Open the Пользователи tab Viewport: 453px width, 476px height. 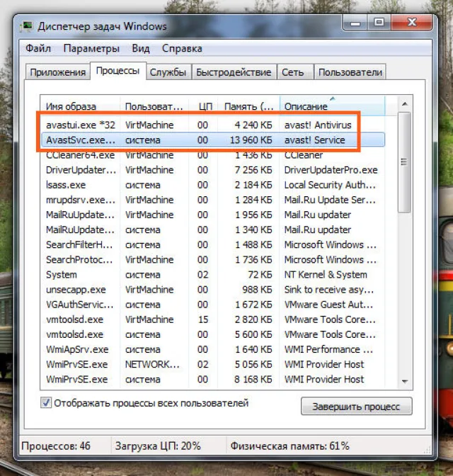tap(350, 72)
